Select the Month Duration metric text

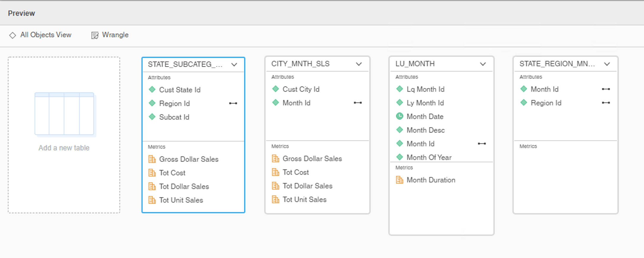431,180
